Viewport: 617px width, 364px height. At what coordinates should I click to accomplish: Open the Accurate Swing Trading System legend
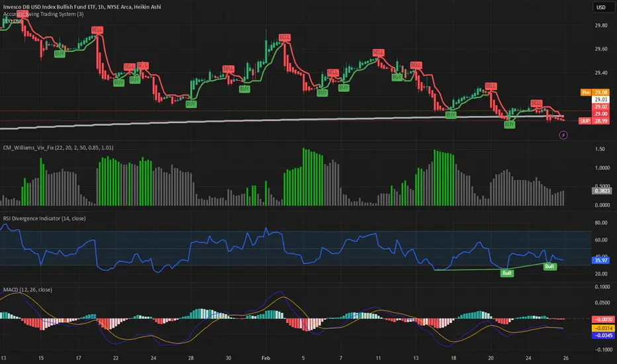coord(43,14)
